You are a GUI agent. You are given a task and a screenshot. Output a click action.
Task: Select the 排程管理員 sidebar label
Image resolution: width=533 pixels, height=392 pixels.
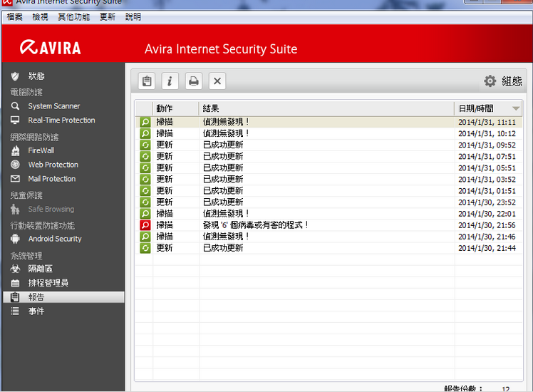pos(48,283)
